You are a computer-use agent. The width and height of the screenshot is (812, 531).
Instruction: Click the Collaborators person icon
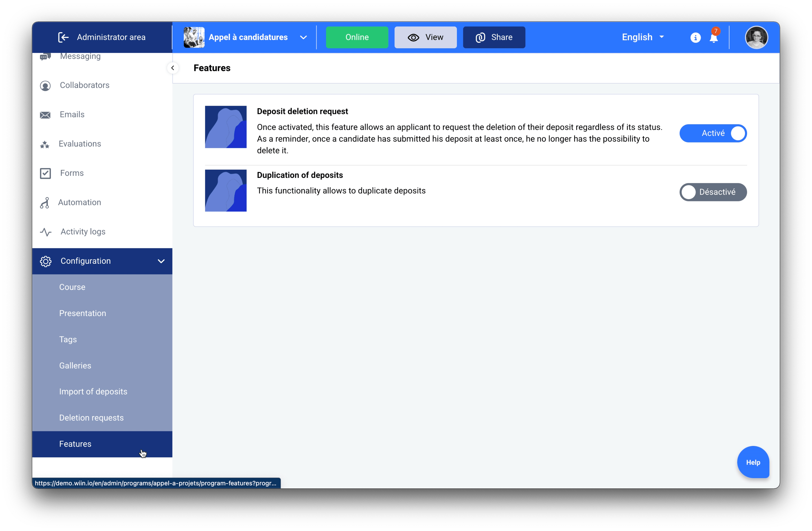coord(45,86)
